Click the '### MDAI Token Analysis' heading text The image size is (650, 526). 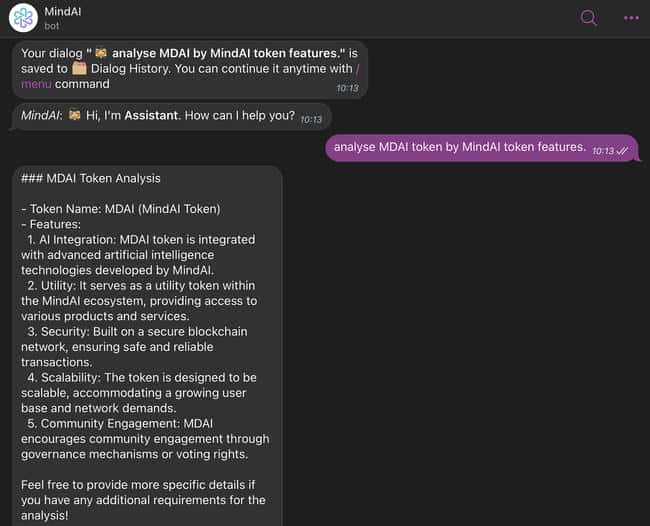coord(90,179)
